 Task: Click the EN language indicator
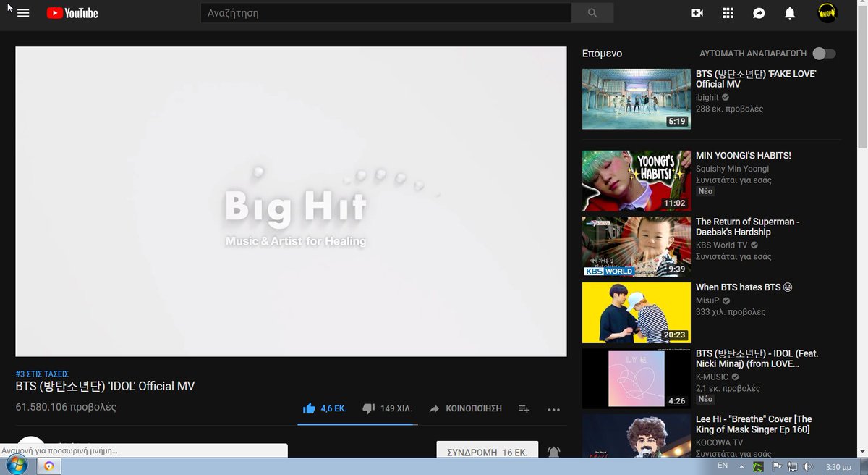click(723, 464)
